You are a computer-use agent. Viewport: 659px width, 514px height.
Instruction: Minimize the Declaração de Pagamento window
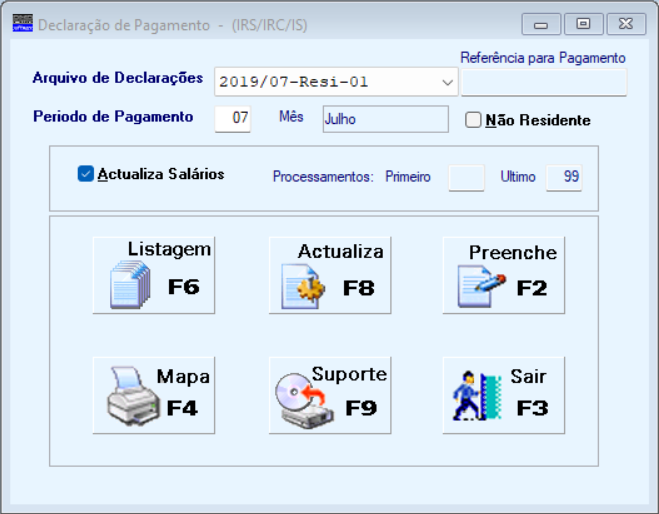coord(541,24)
